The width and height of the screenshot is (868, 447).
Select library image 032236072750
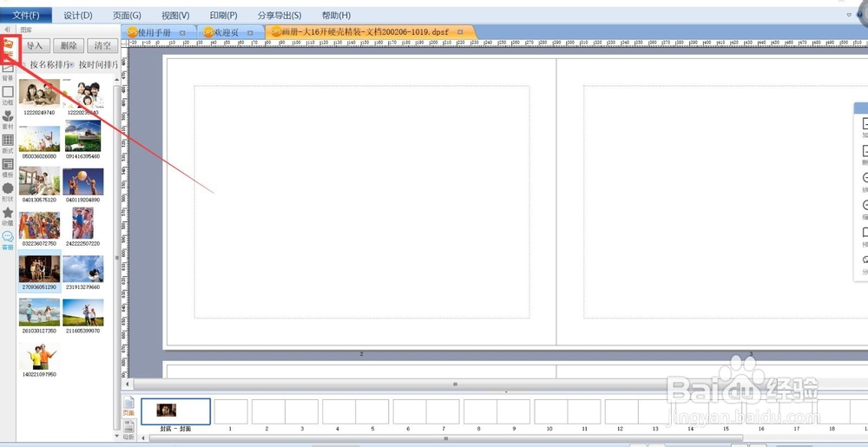(39, 228)
